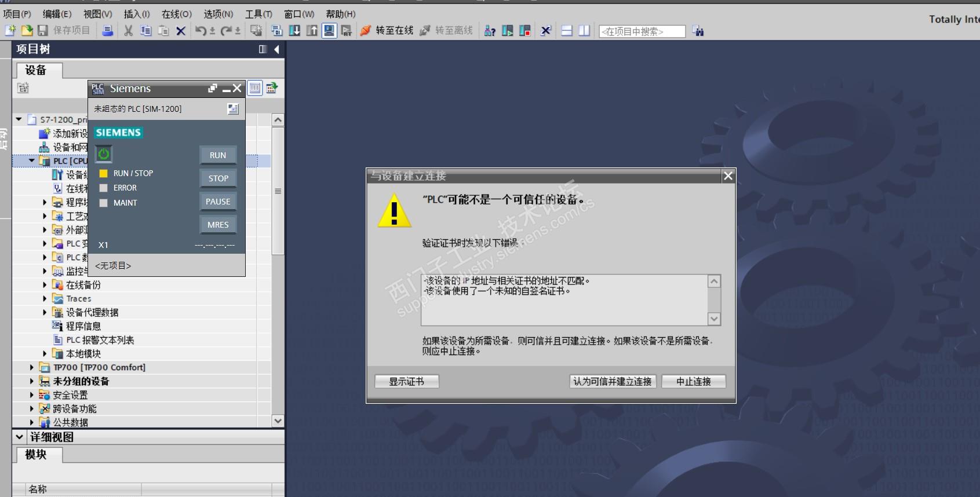Open the 编辑(E) menu
980x497 pixels.
click(x=57, y=14)
